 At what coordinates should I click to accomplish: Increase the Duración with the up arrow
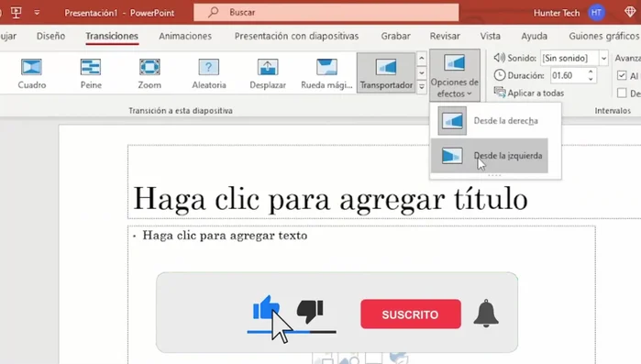pos(591,72)
